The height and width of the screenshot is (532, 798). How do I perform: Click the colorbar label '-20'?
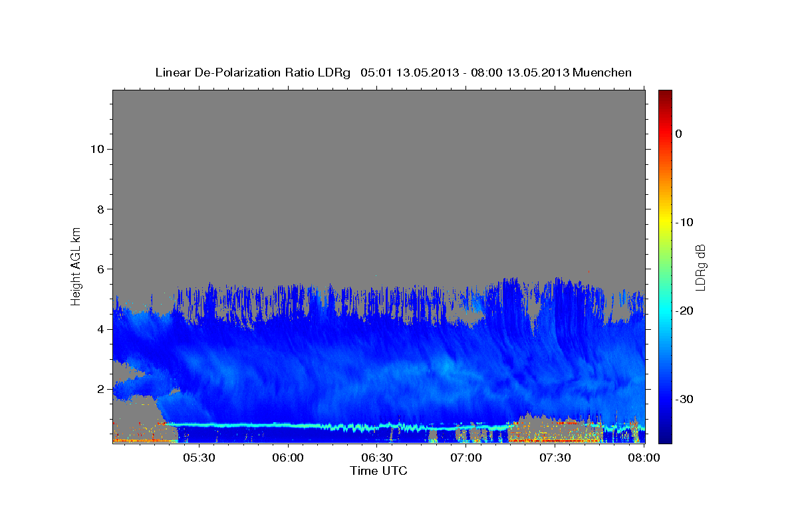[x=684, y=311]
